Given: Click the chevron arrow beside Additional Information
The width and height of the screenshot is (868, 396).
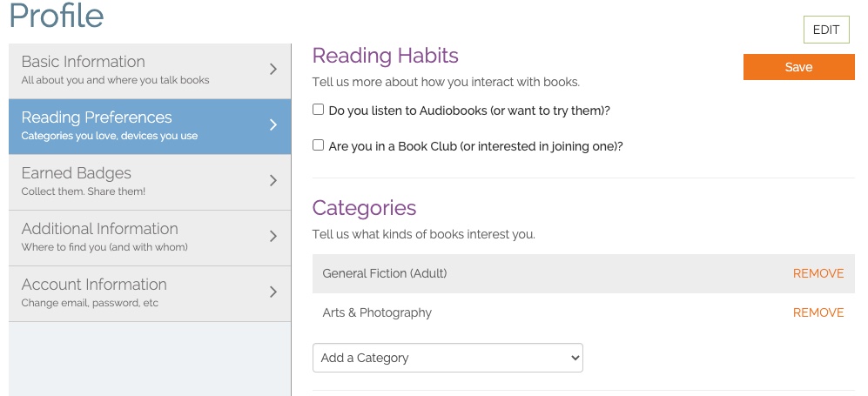Looking at the screenshot, I should pos(273,237).
